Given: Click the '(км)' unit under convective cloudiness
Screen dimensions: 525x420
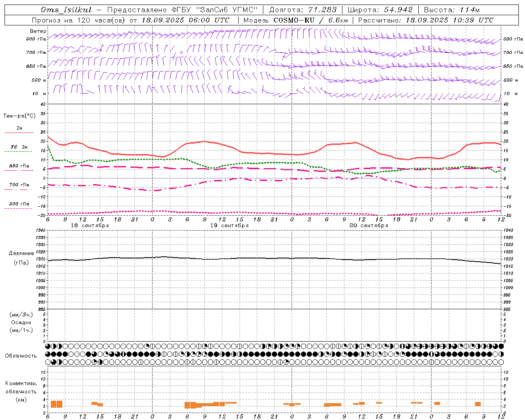Looking at the screenshot, I should click(x=21, y=399).
